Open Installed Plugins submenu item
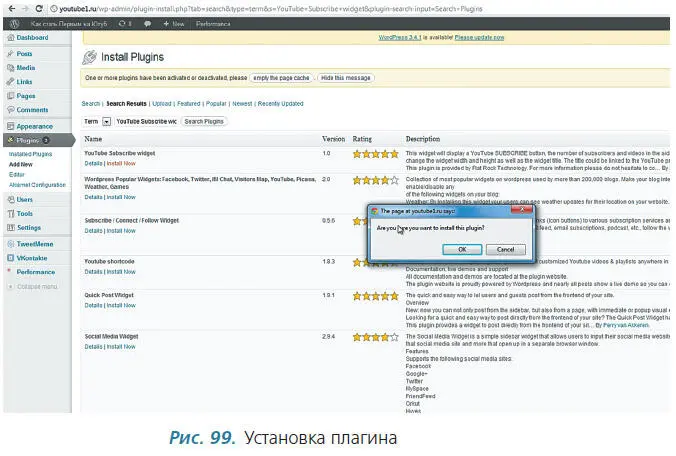 pyautogui.click(x=30, y=154)
